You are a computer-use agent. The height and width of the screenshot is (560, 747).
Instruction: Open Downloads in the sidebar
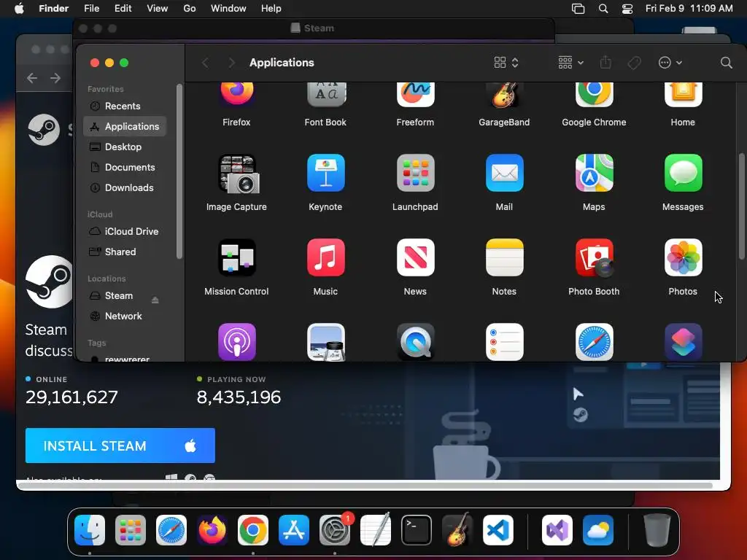tap(125, 187)
